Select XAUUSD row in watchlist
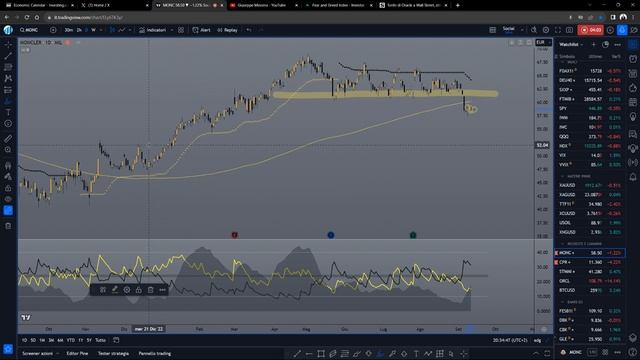The image size is (640, 360). tap(590, 185)
